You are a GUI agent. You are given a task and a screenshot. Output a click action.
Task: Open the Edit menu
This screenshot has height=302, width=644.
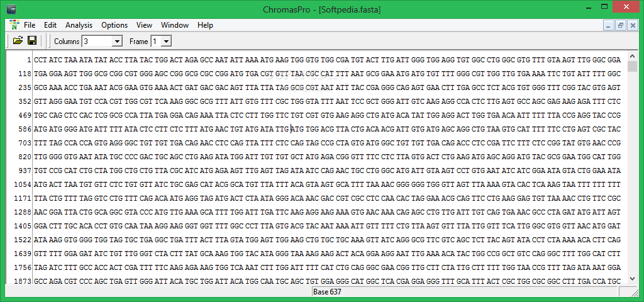pyautogui.click(x=50, y=25)
